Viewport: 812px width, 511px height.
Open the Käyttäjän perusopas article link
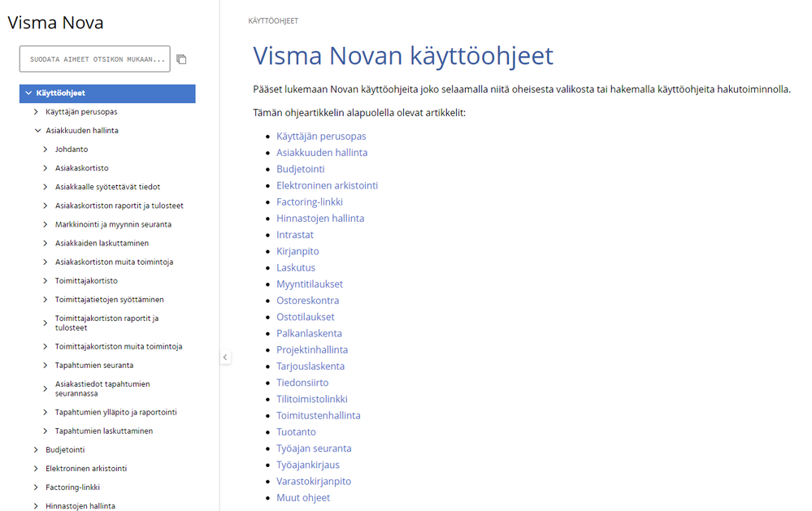tap(321, 136)
